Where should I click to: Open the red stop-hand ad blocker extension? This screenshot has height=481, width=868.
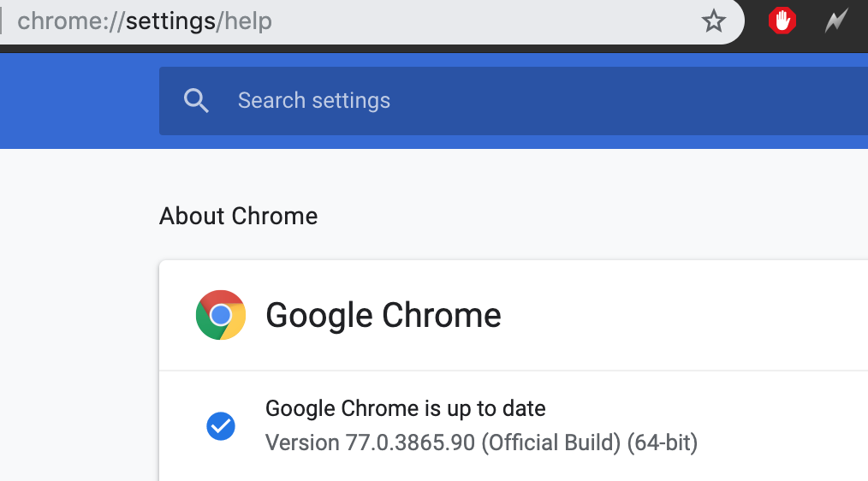click(x=782, y=21)
